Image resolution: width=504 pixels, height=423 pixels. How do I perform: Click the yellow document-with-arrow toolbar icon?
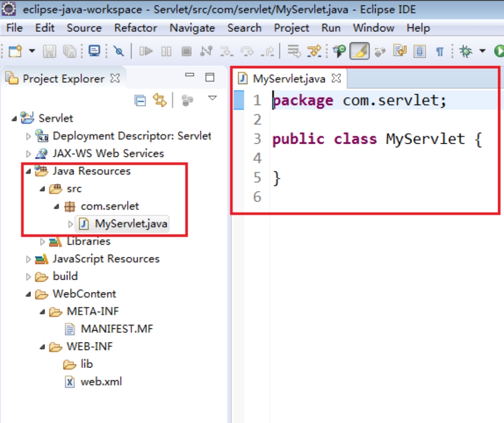[x=400, y=51]
